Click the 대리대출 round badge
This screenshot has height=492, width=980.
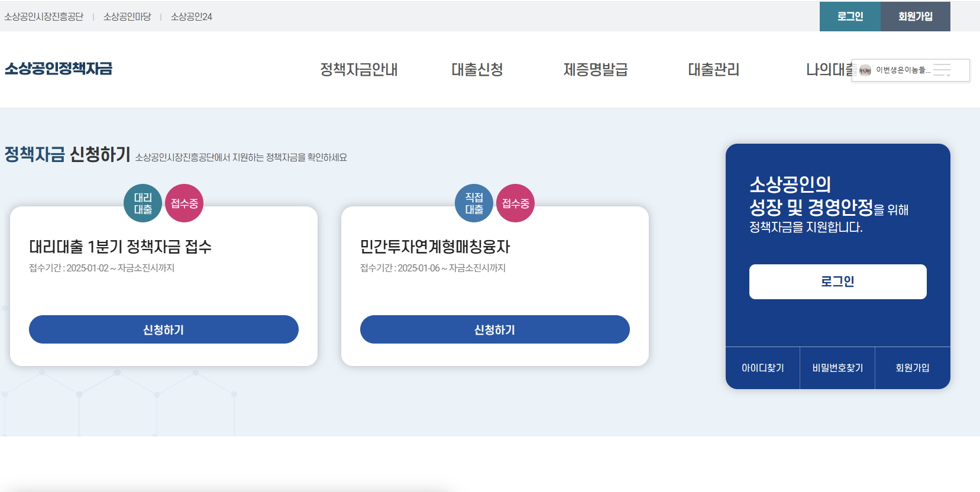143,203
